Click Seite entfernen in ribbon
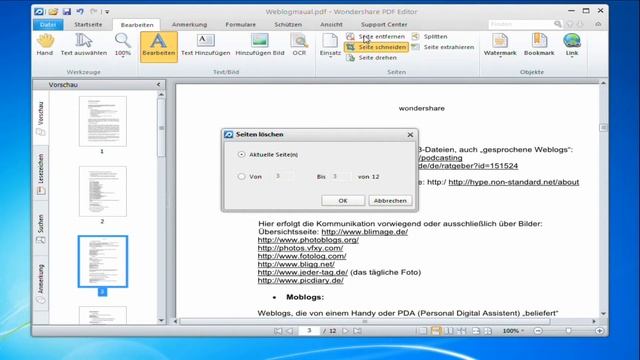Screen dimensions: 640x360 [x=376, y=37]
